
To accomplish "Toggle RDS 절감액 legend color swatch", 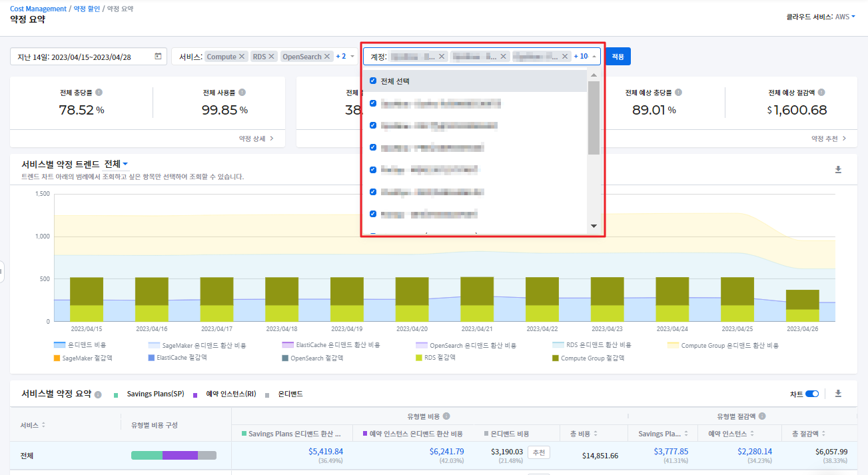I will pos(419,358).
